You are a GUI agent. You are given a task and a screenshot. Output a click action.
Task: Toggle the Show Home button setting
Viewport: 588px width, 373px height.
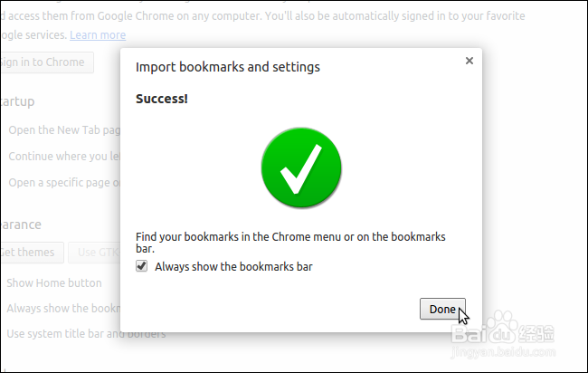[54, 282]
